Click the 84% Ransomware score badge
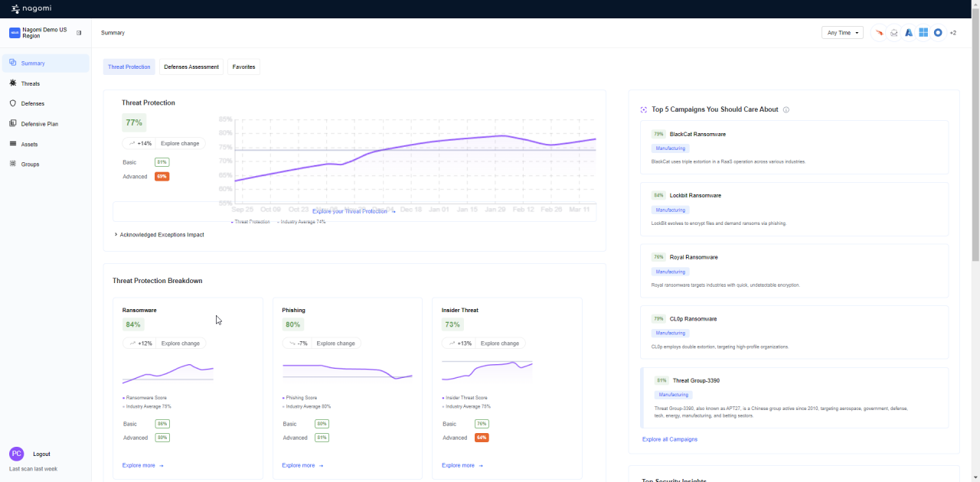Viewport: 980px width, 482px height. [x=133, y=324]
